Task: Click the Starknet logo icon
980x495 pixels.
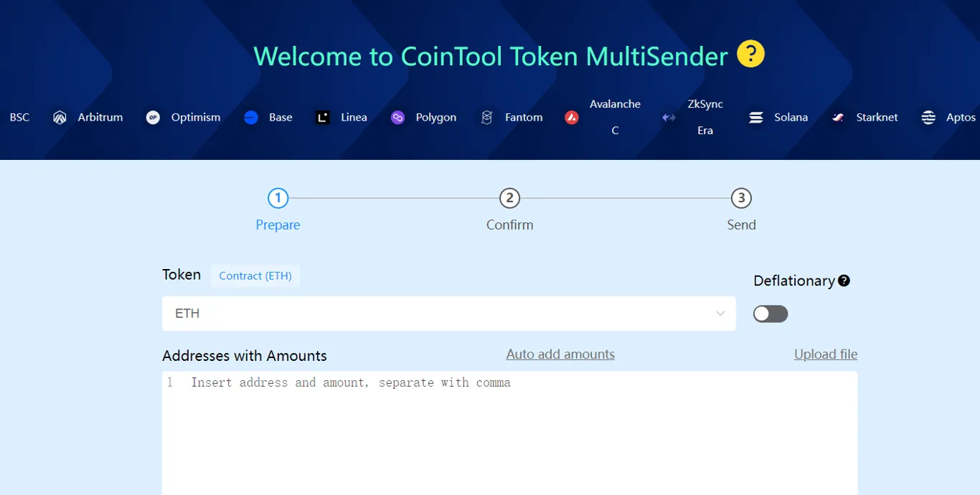Action: 838,118
